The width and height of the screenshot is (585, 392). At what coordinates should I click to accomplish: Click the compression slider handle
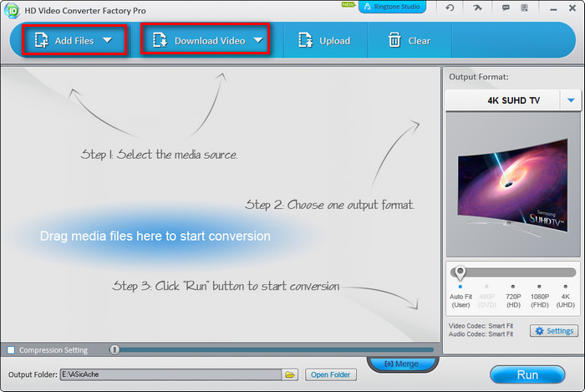tap(114, 349)
